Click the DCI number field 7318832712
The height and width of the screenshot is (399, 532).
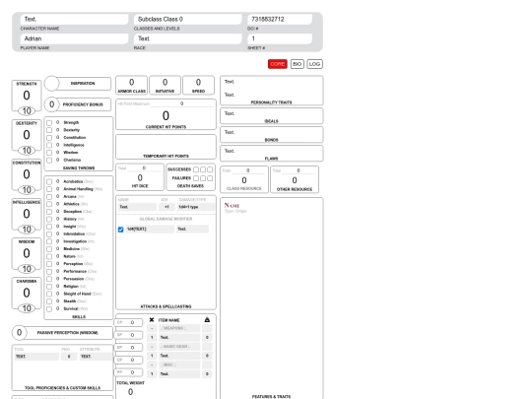(280, 20)
